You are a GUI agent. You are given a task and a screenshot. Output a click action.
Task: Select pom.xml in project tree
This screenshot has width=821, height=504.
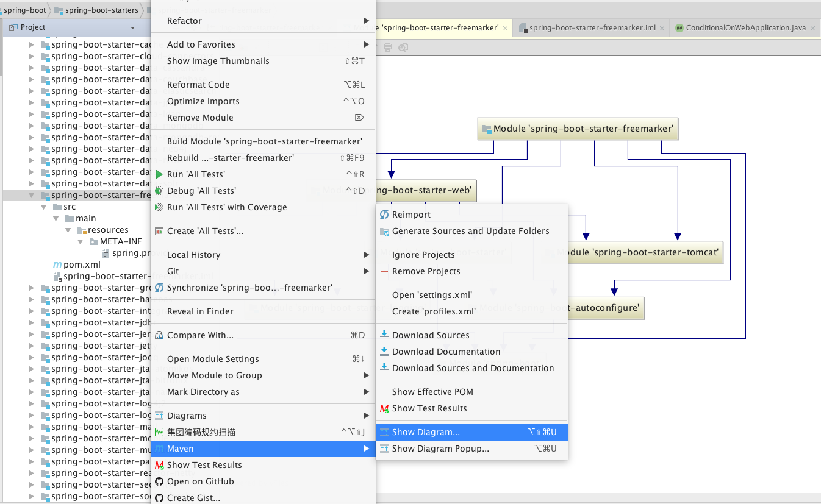click(76, 264)
